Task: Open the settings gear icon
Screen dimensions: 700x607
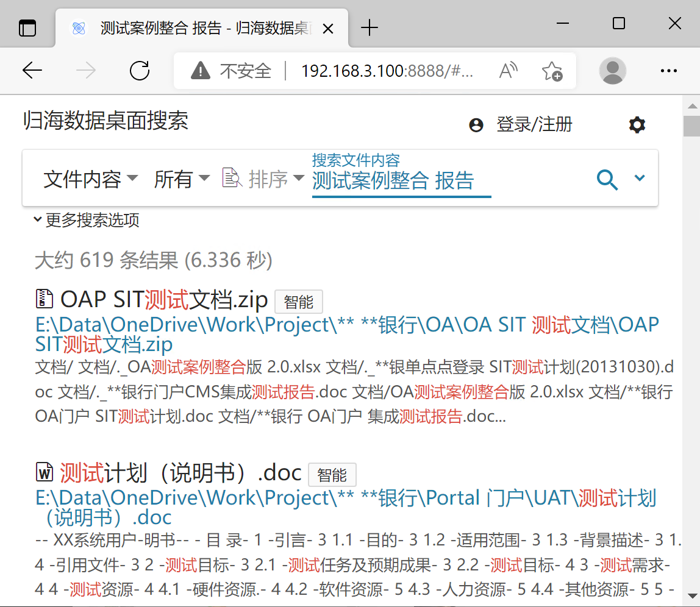Action: (637, 124)
